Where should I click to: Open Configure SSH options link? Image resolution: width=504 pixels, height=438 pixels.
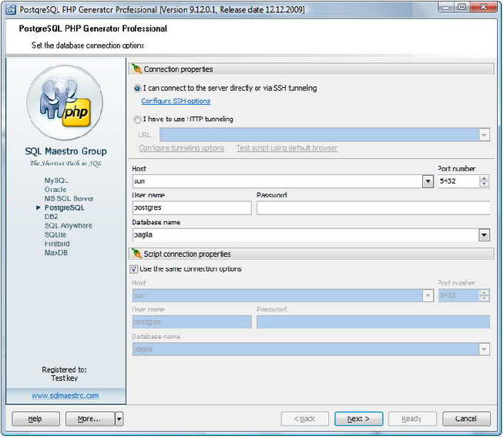pyautogui.click(x=176, y=101)
